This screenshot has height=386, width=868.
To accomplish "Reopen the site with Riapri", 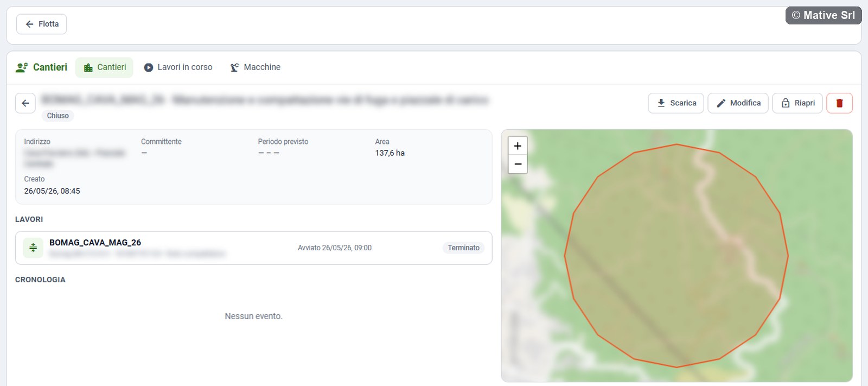I will pos(797,103).
